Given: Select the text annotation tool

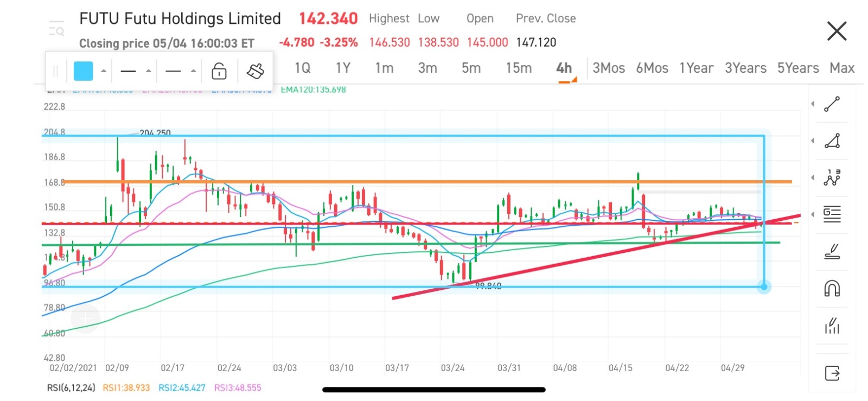Looking at the screenshot, I should coord(832,214).
